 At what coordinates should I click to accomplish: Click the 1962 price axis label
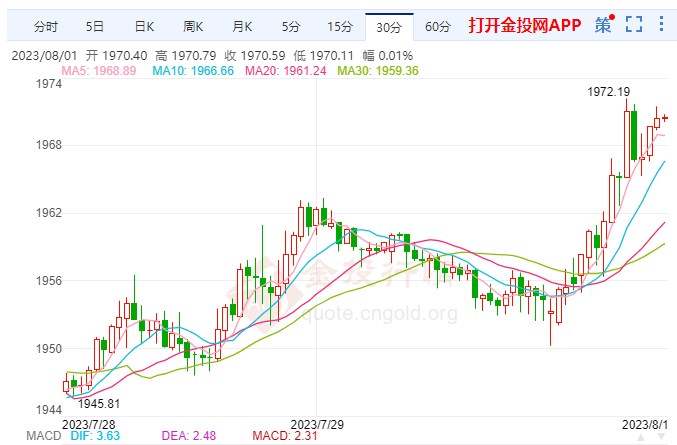[49, 212]
